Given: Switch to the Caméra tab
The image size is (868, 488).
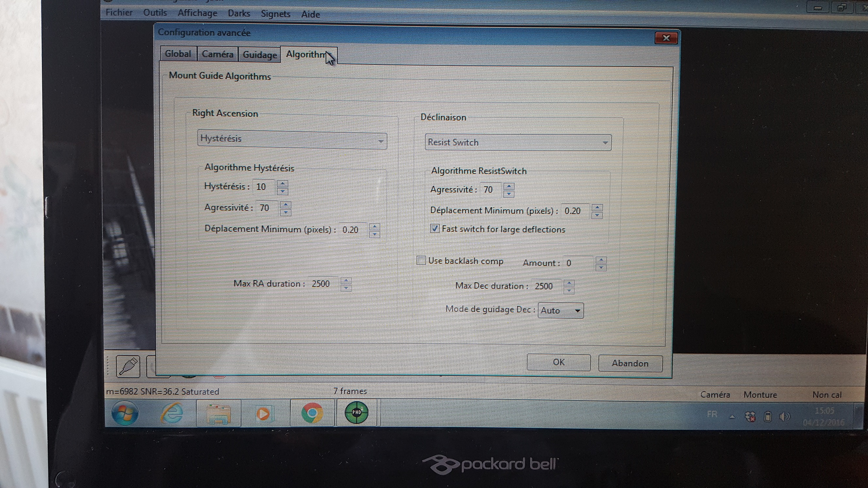Looking at the screenshot, I should click(x=217, y=54).
